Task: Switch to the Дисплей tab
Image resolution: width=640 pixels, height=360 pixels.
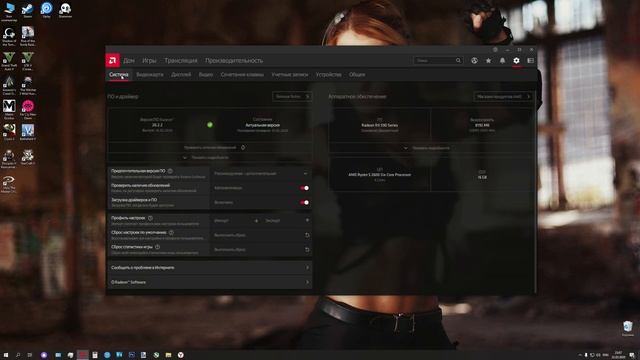Action: [181, 75]
